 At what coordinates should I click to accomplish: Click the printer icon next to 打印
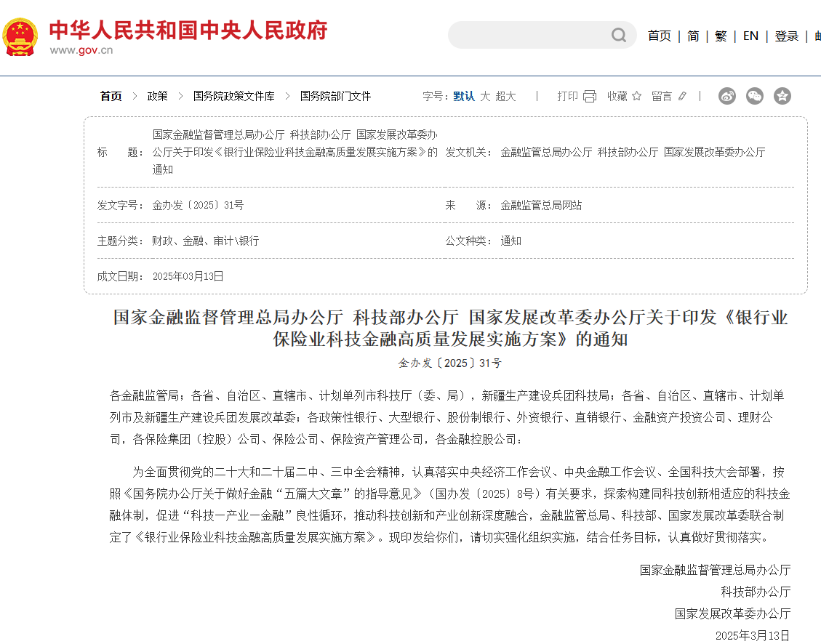(x=588, y=95)
